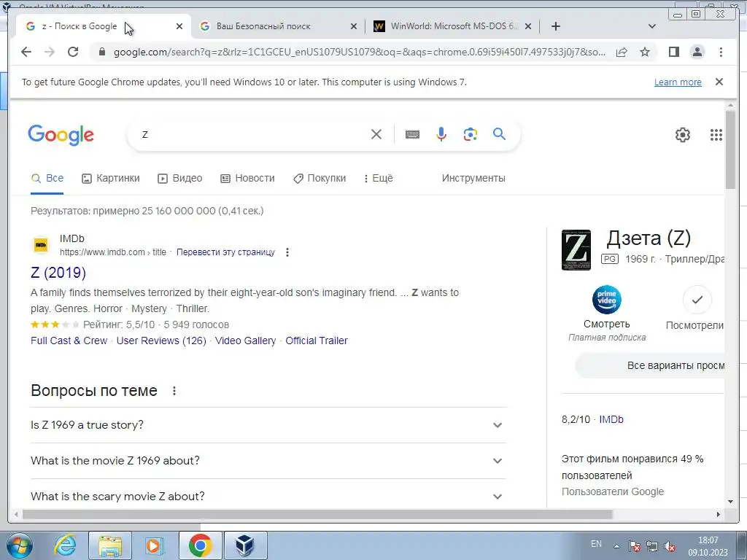Click 'Перевести эту страницу' link
The width and height of the screenshot is (747, 560).
point(225,252)
